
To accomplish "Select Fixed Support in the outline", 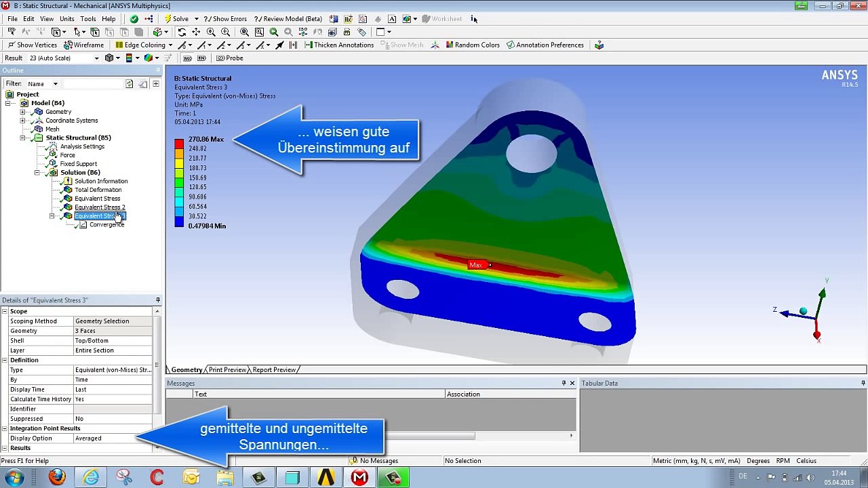I will point(78,164).
